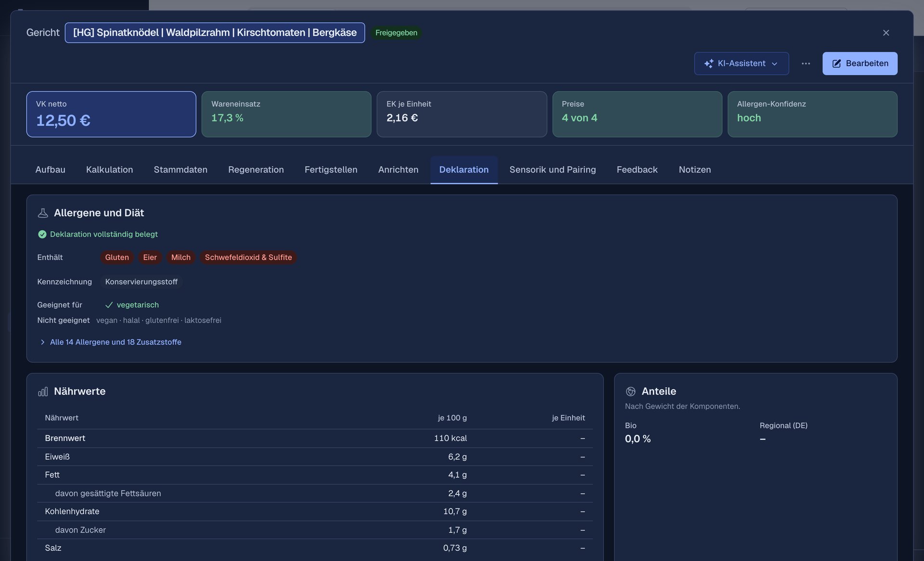
Task: Open the Sensorik und Pairing tab
Action: 552,170
